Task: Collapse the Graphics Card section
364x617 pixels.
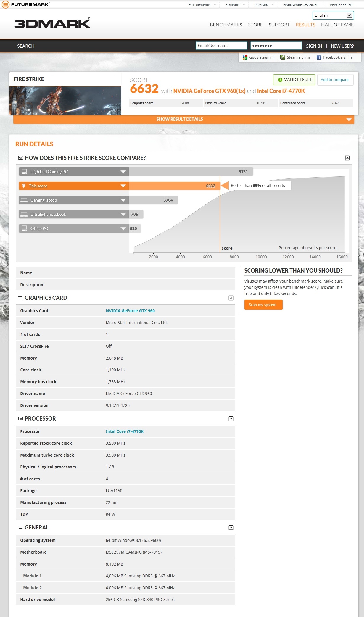Action: [231, 298]
